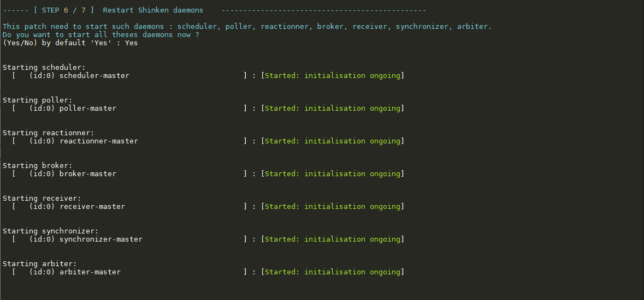Click the broker-master started status text

(x=333, y=174)
